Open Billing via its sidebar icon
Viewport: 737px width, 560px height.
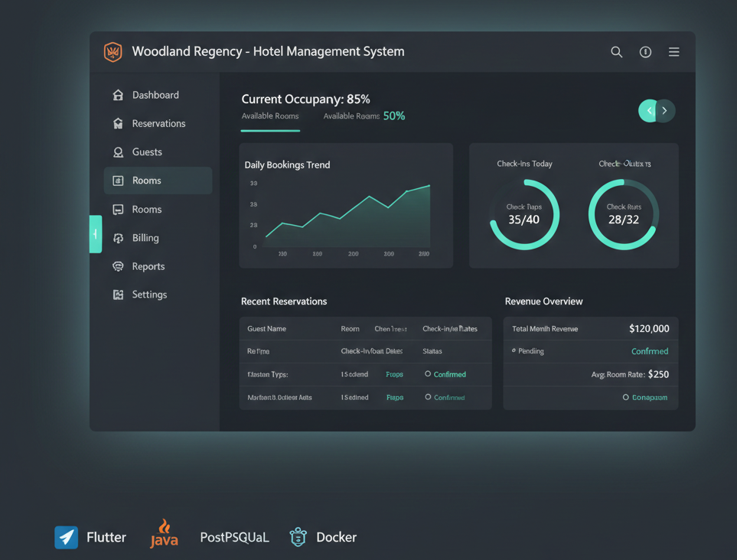tap(119, 238)
